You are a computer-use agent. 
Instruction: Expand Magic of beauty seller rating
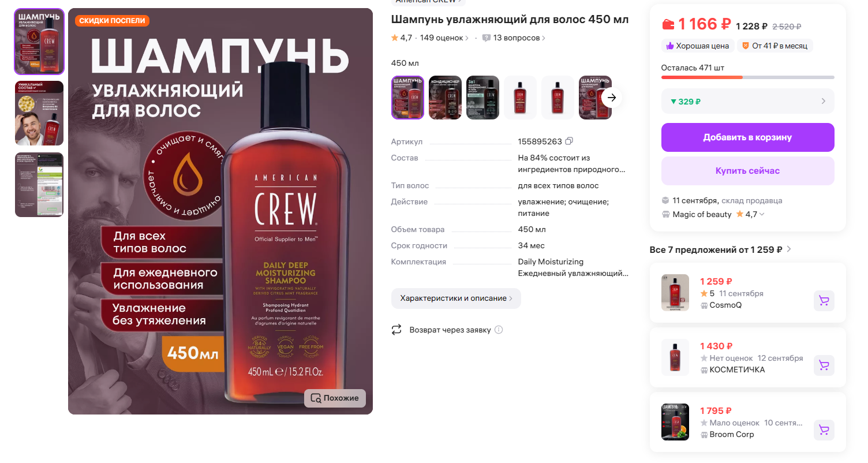(762, 214)
